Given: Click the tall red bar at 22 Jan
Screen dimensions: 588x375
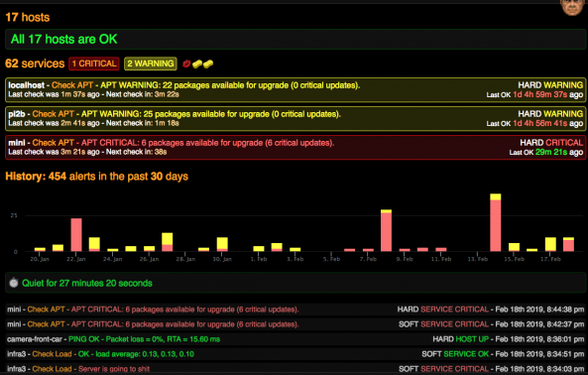Looking at the screenshot, I should coord(76,235).
